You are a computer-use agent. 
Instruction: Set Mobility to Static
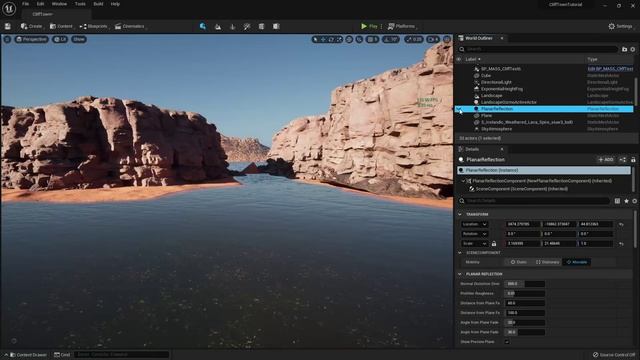click(x=519, y=262)
